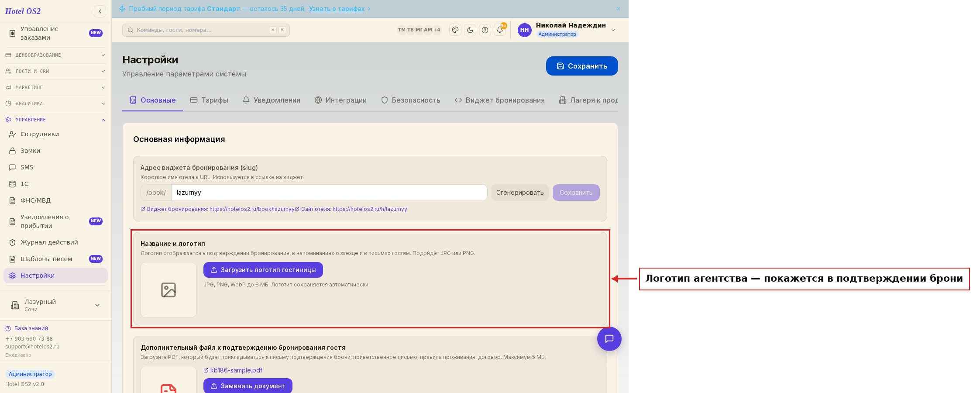Open the notifications bell
Viewport: 980px width, 393px height.
[500, 30]
